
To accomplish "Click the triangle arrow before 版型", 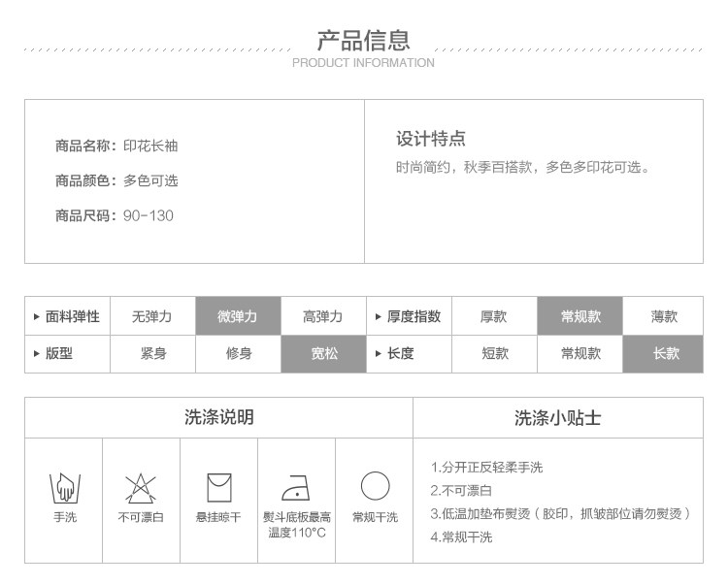I will pyautogui.click(x=37, y=354).
